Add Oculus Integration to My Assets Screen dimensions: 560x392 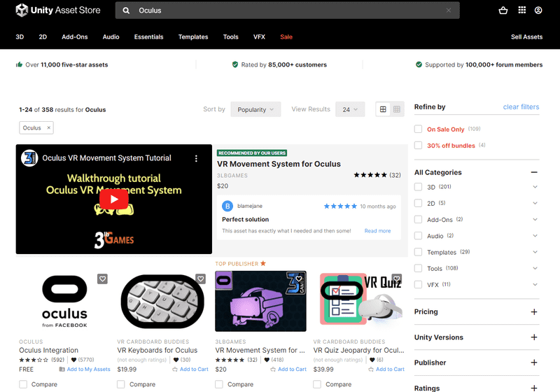[85, 369]
